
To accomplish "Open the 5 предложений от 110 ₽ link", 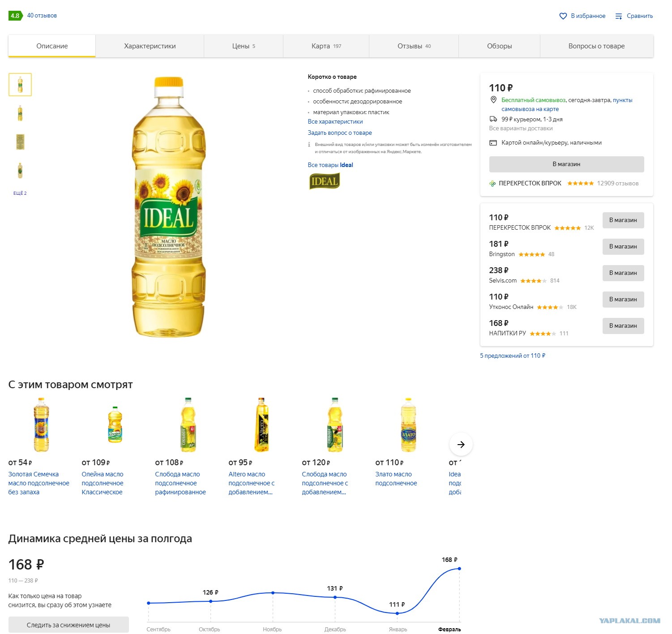I will click(513, 356).
